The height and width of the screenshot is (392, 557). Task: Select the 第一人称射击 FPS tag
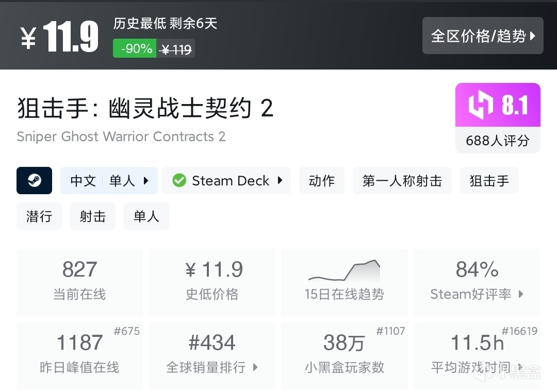click(x=402, y=181)
